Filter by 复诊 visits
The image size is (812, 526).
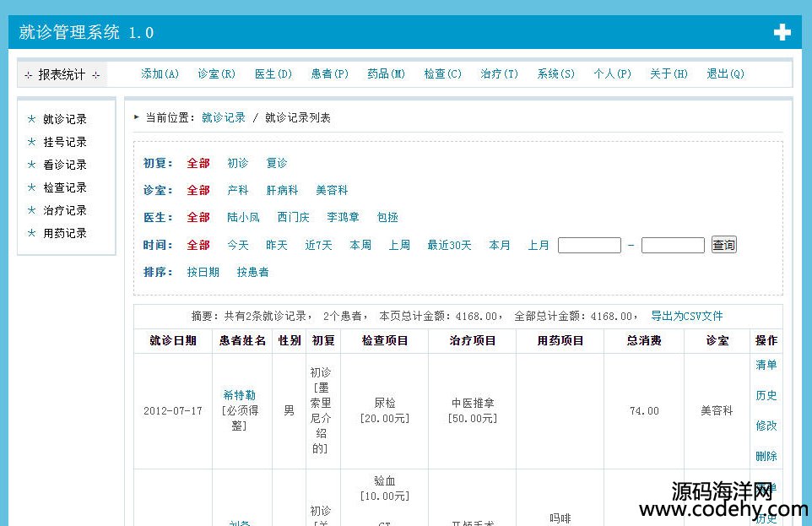277,163
